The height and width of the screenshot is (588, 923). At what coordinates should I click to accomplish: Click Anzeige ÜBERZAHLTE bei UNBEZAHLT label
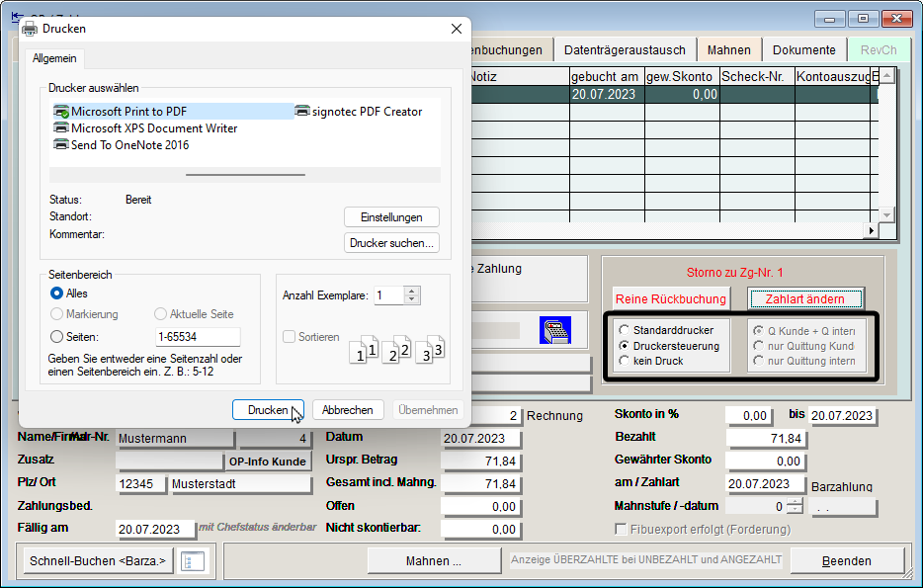pyautogui.click(x=645, y=559)
